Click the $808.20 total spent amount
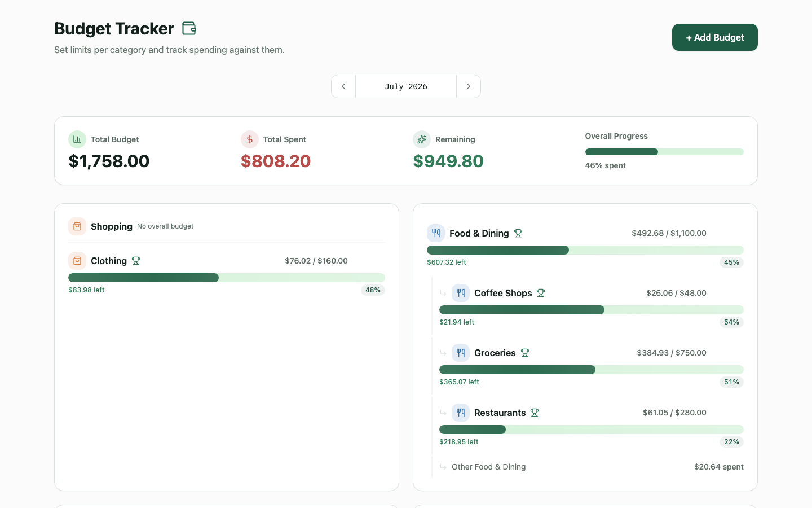Viewport: 812px width, 508px height. pyautogui.click(x=276, y=161)
